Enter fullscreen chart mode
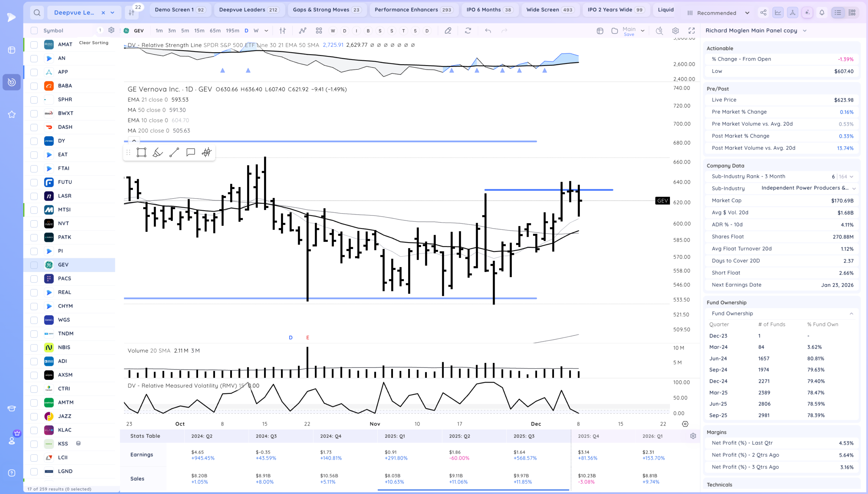868x494 pixels. pos(691,30)
